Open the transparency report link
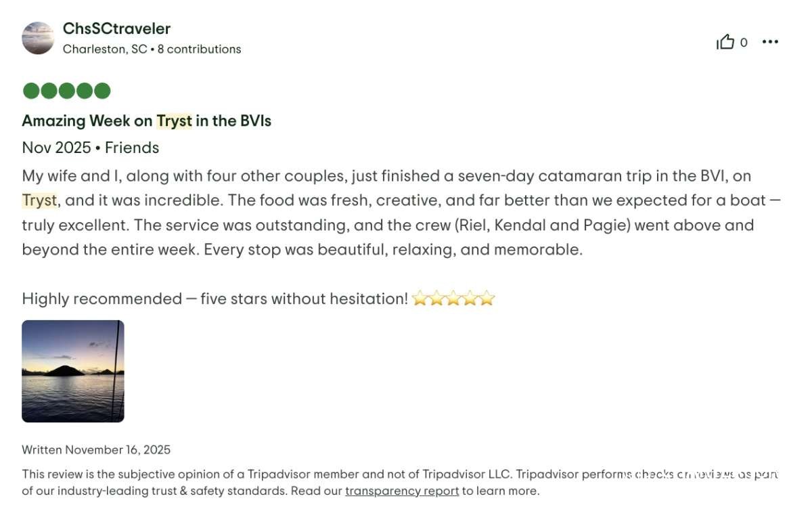This screenshot has height=507, width=812. [402, 491]
